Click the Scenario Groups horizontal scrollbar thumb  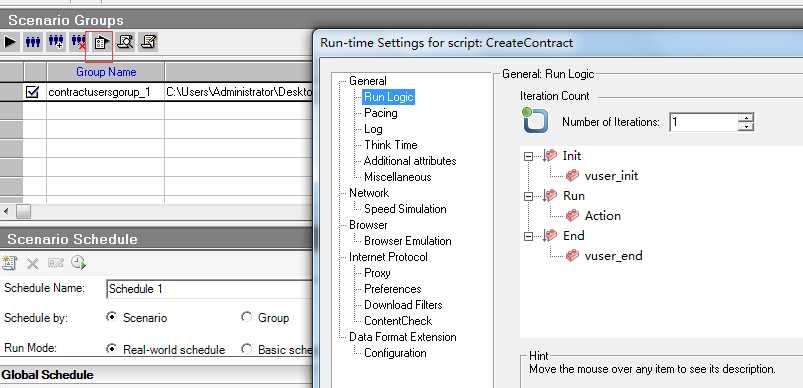pyautogui.click(x=24, y=211)
